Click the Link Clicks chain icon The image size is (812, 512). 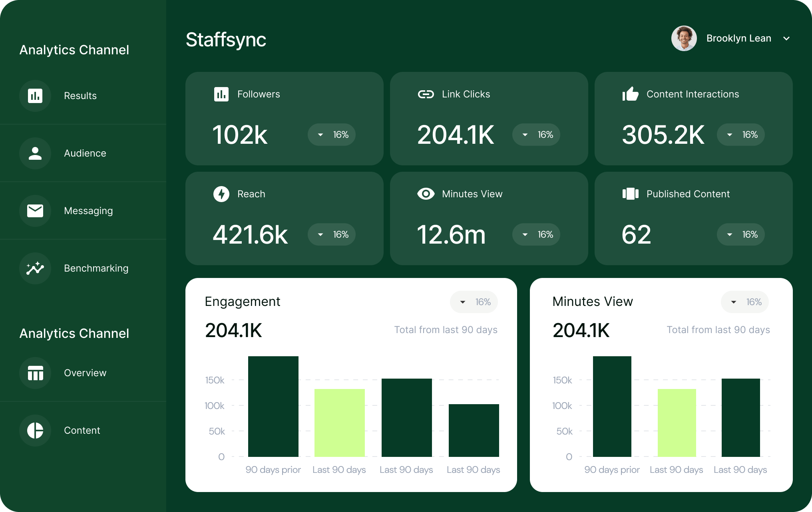point(426,94)
